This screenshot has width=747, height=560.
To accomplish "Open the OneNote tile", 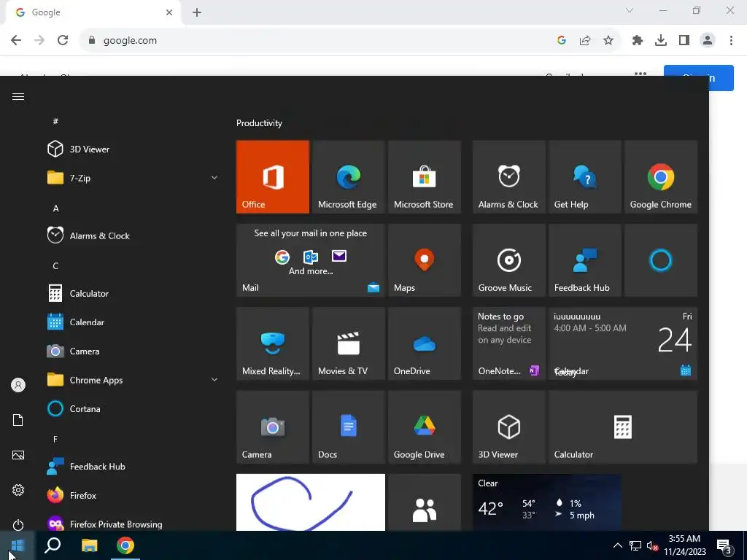I will click(x=508, y=344).
